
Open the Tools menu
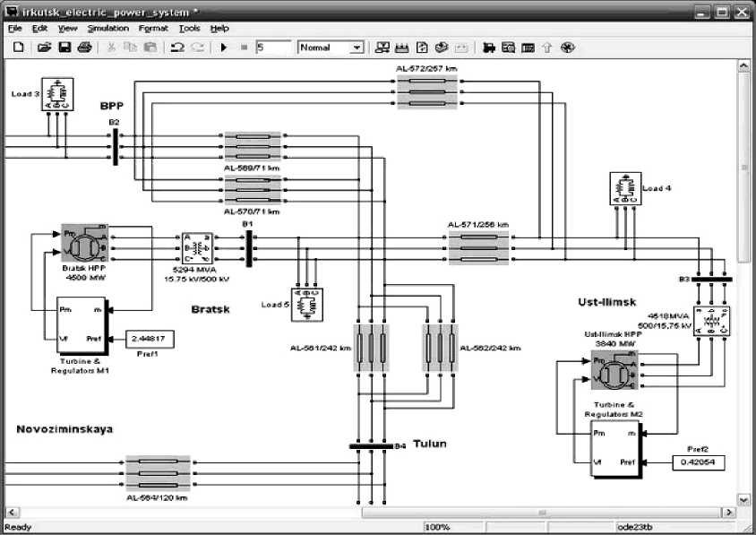pyautogui.click(x=190, y=29)
